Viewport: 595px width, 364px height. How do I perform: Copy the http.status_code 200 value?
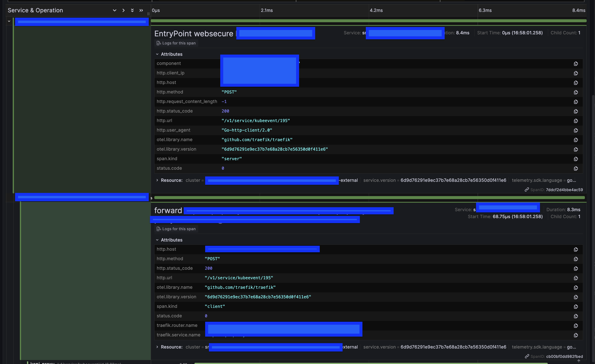click(576, 111)
